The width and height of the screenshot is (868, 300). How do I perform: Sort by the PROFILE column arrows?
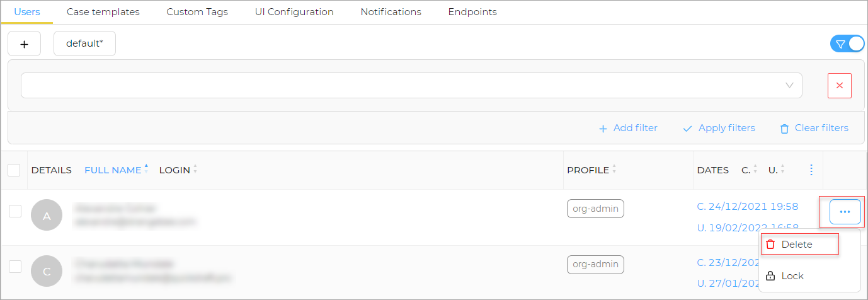point(614,170)
